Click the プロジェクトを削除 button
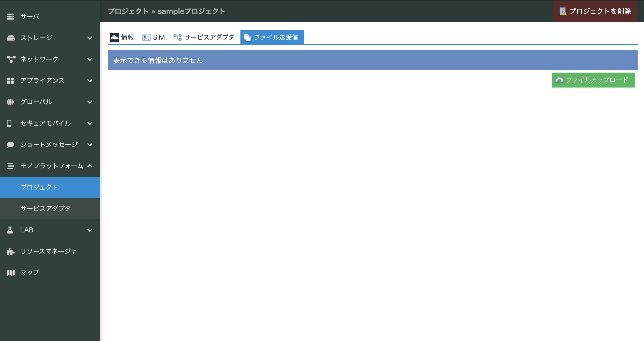The image size is (644, 341). coord(595,11)
